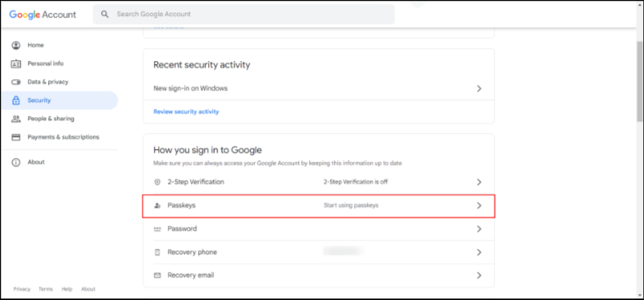Click the Recovery email envelope icon
Viewport: 644px width, 300px height.
click(157, 275)
